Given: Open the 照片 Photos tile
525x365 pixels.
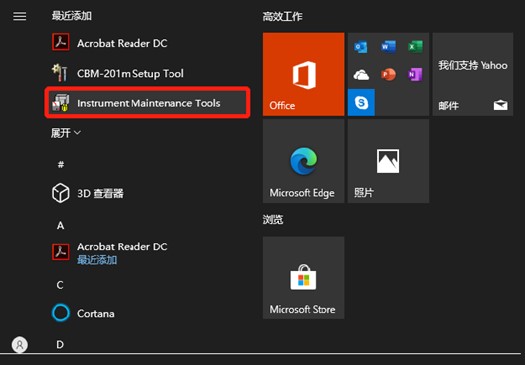Looking at the screenshot, I should click(x=388, y=161).
